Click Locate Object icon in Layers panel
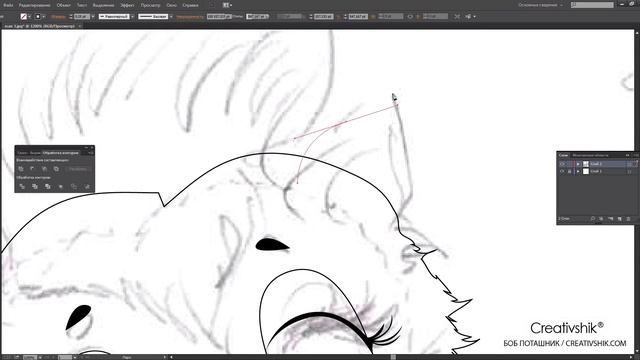This screenshot has height=360, width=640. [593, 219]
